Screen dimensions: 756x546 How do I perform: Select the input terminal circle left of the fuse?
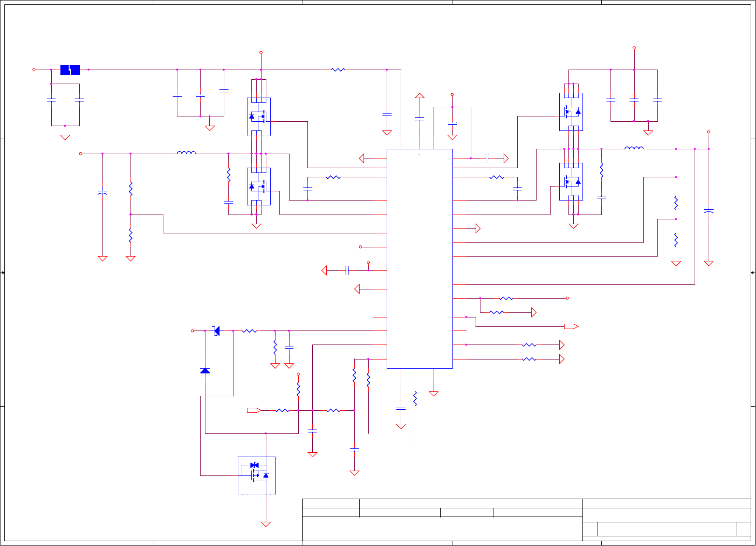pyautogui.click(x=34, y=70)
